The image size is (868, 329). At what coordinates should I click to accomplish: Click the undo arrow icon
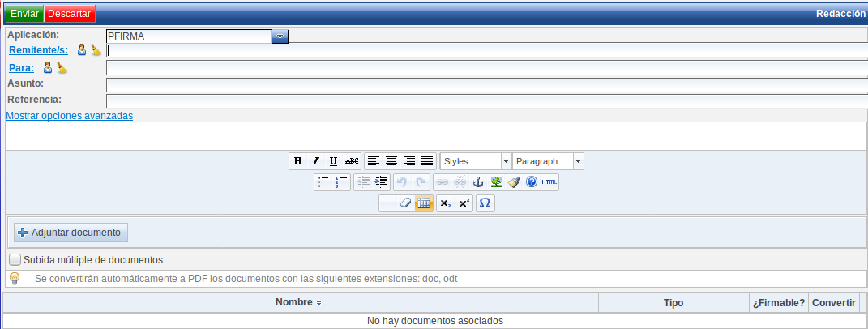(x=403, y=182)
